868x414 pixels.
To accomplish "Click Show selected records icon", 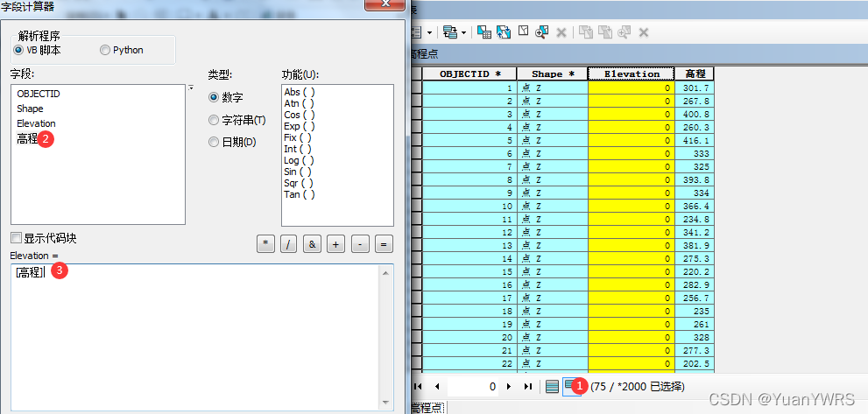I will pos(570,386).
